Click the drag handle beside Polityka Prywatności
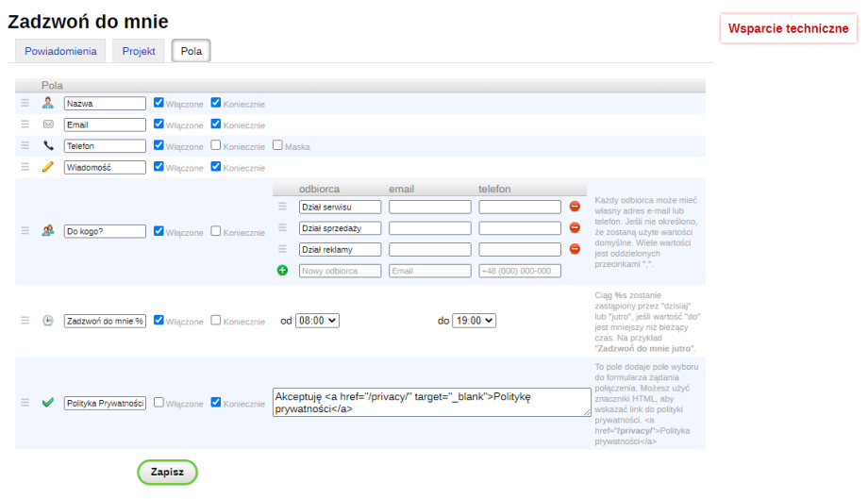Screen dimensions: 868x499 pyautogui.click(x=25, y=403)
